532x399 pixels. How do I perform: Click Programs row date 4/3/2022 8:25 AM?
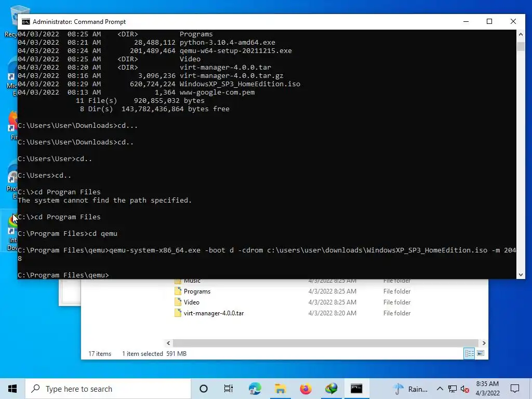[x=332, y=291]
